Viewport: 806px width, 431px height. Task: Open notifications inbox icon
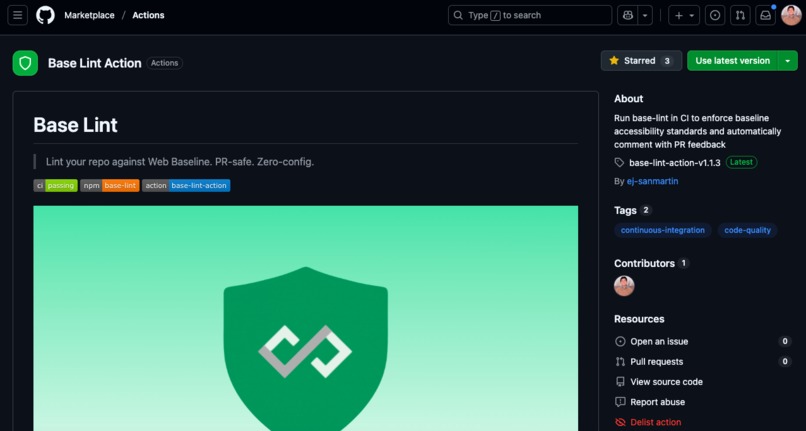pos(765,15)
